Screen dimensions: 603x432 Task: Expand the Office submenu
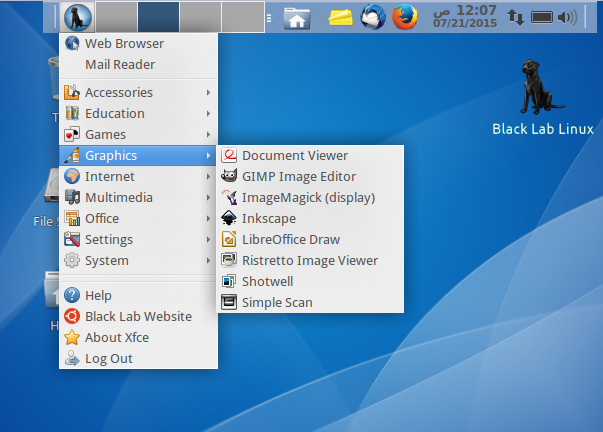click(x=138, y=218)
